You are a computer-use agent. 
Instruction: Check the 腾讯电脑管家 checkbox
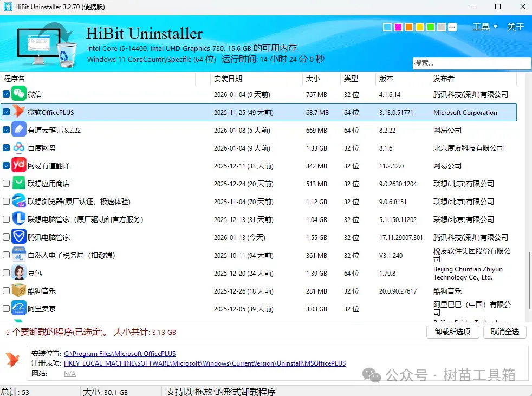coord(6,237)
